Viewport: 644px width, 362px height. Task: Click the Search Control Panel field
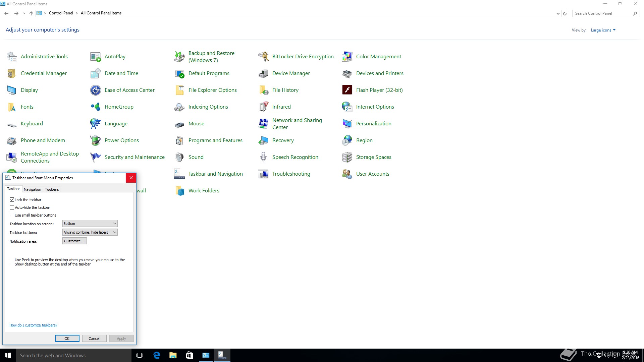pyautogui.click(x=602, y=13)
